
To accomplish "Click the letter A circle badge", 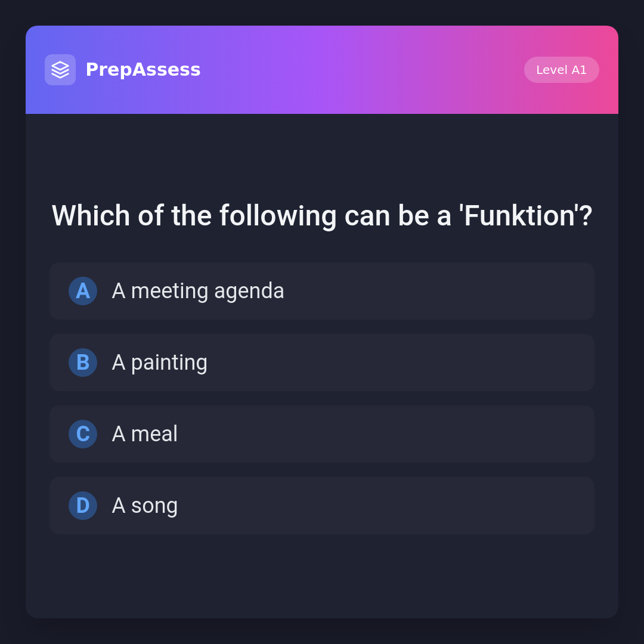I will coord(83,291).
